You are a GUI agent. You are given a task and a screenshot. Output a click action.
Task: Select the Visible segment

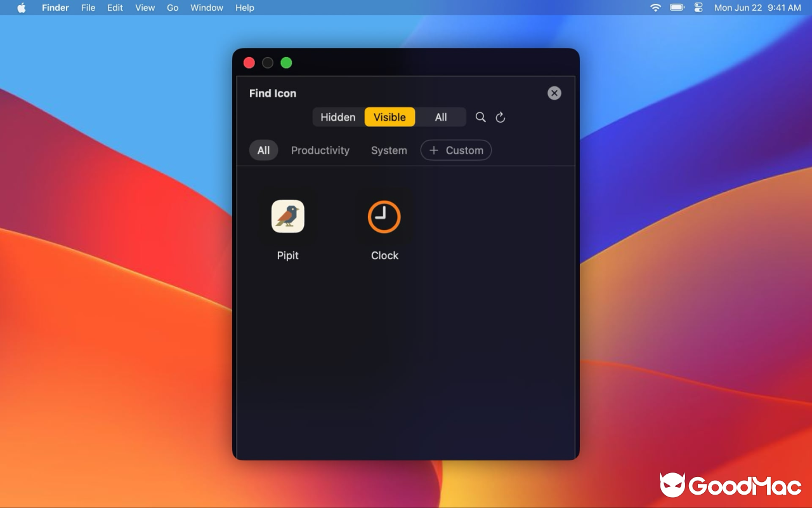(x=390, y=117)
